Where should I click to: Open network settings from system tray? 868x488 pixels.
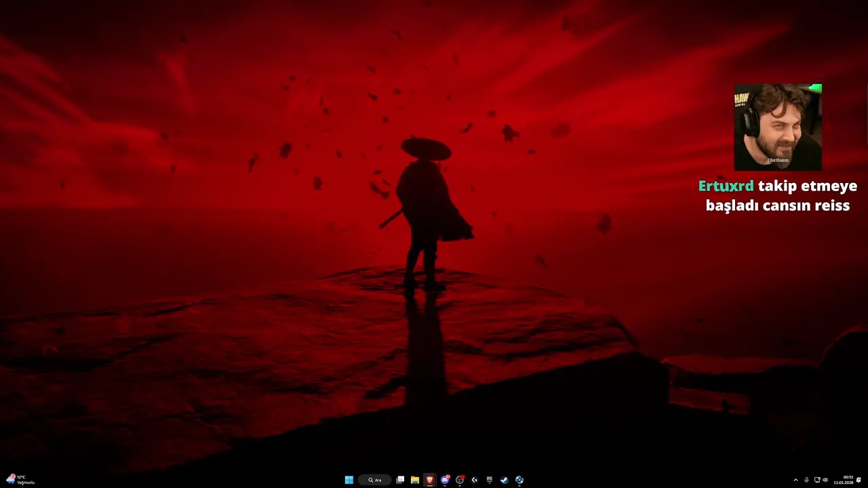[817, 480]
